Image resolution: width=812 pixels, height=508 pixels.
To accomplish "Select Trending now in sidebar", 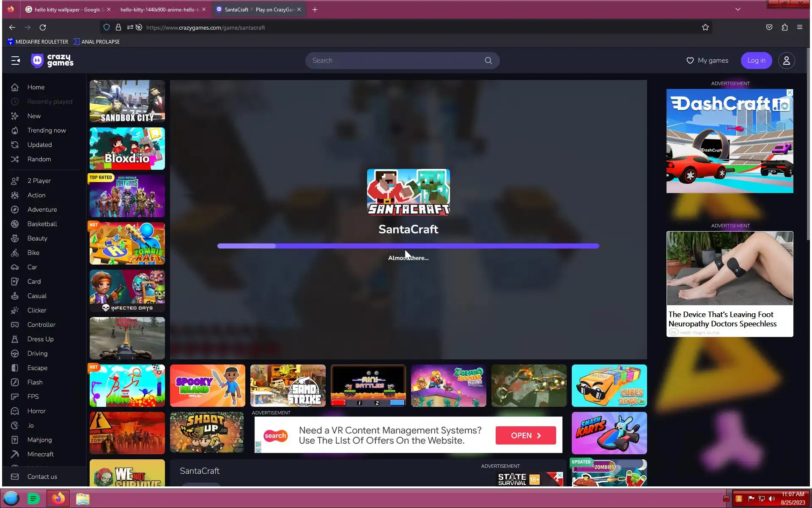I will click(x=47, y=130).
